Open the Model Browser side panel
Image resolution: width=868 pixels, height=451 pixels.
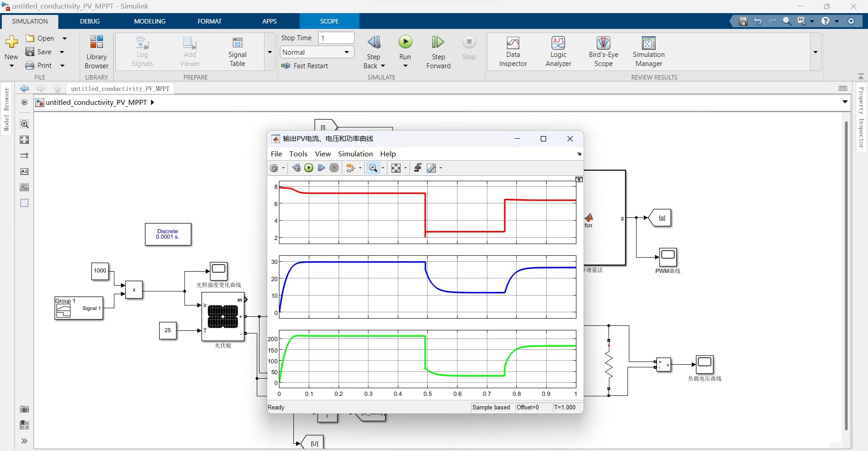click(x=6, y=109)
